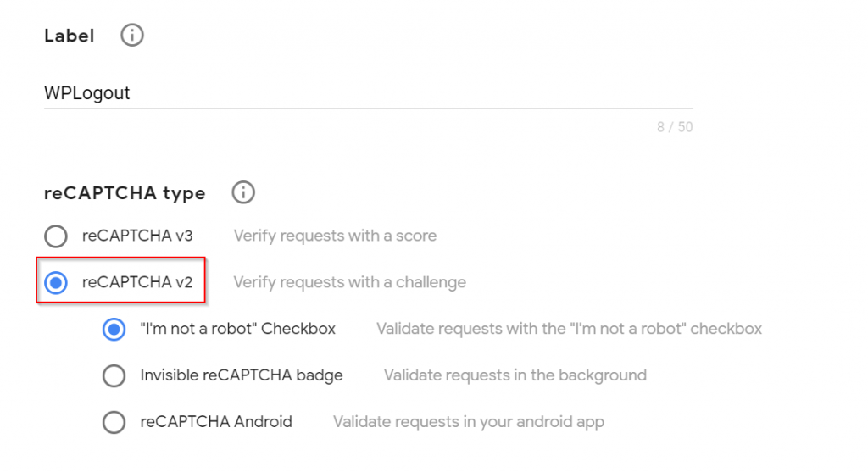This screenshot has height=472, width=868.
Task: Choose the Invisible reCAPTCHA badge radio
Action: 114,375
